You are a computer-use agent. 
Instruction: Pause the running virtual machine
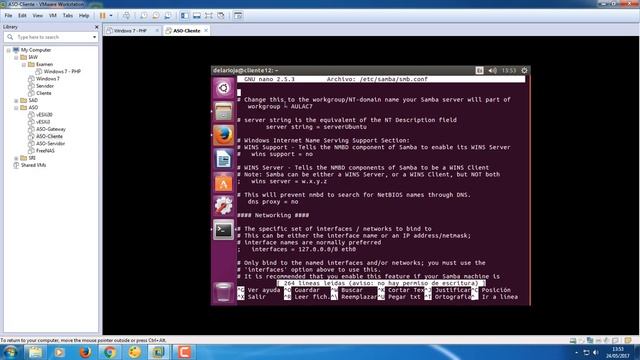102,16
